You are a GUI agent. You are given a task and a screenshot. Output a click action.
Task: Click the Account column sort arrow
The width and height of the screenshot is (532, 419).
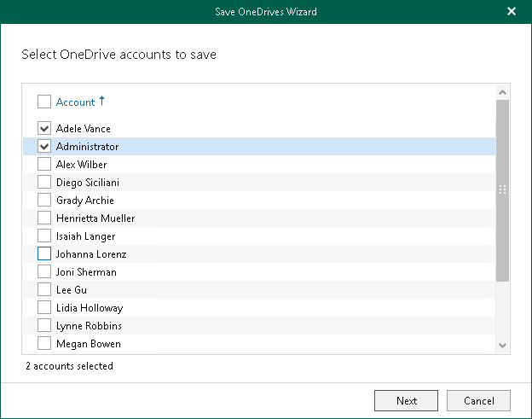(102, 101)
